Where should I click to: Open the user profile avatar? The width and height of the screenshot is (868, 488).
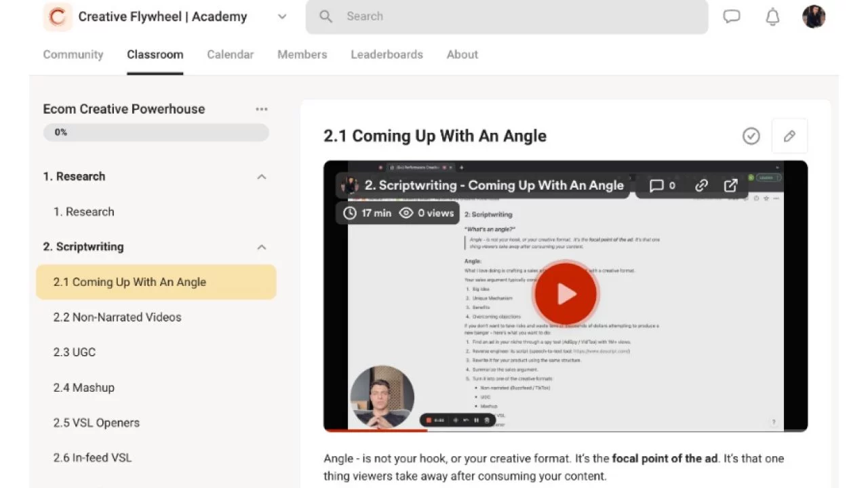click(x=814, y=16)
